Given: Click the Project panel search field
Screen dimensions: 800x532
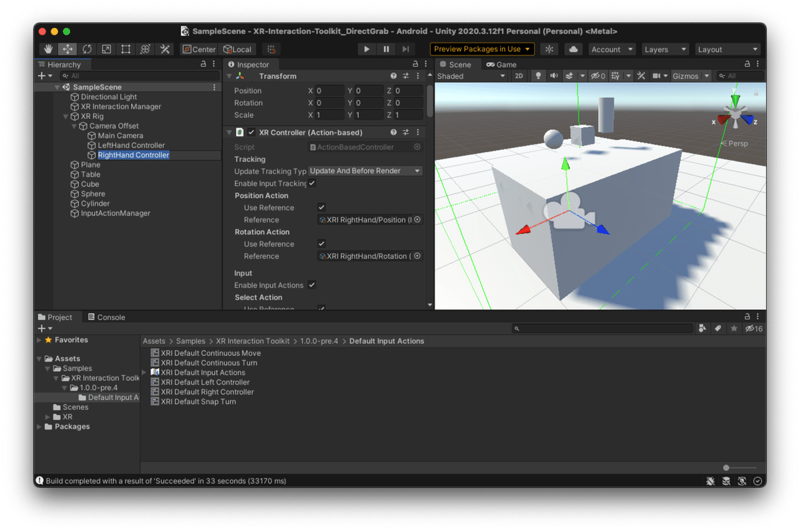Looking at the screenshot, I should [x=603, y=329].
